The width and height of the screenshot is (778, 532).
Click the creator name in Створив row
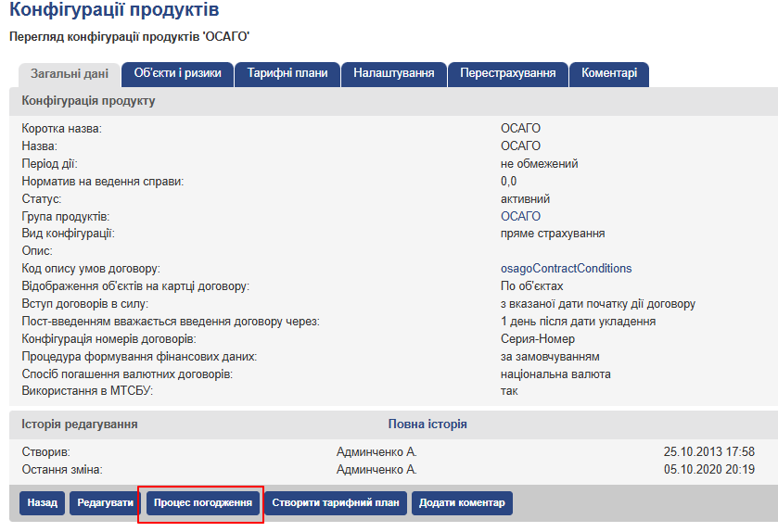(376, 452)
